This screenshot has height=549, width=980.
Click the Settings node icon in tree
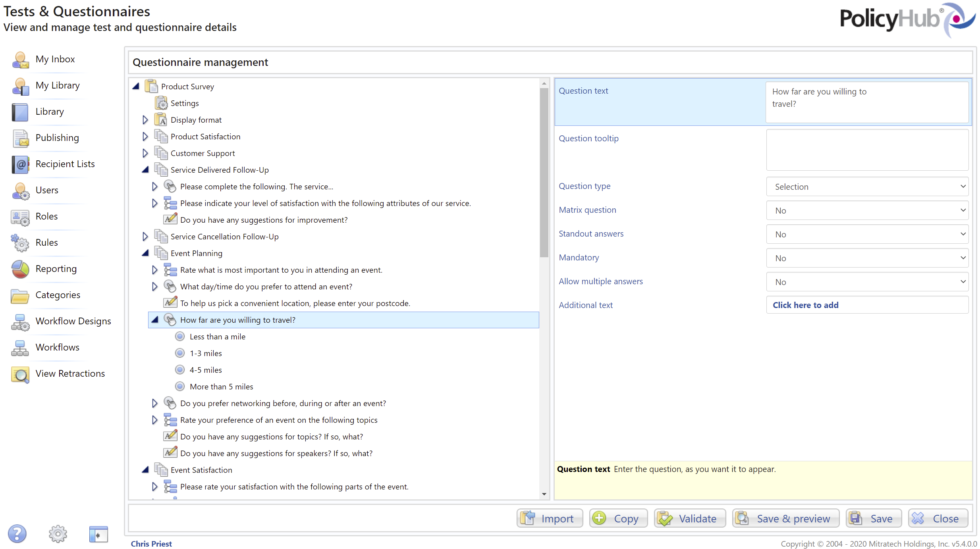(161, 103)
